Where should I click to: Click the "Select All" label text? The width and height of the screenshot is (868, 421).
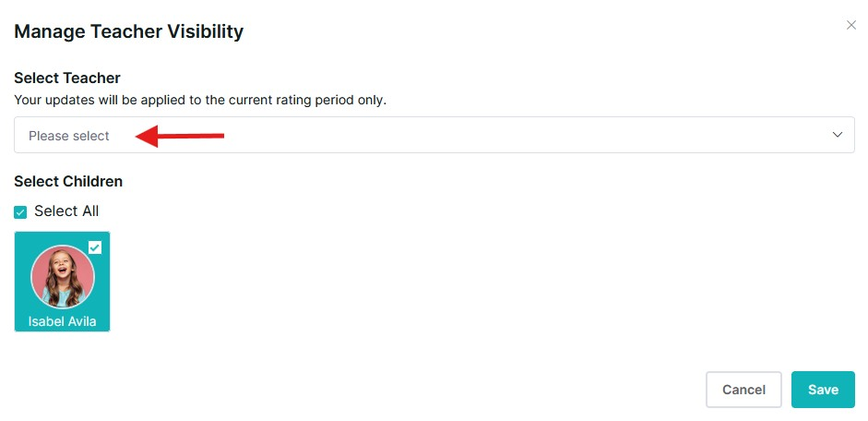coord(66,211)
